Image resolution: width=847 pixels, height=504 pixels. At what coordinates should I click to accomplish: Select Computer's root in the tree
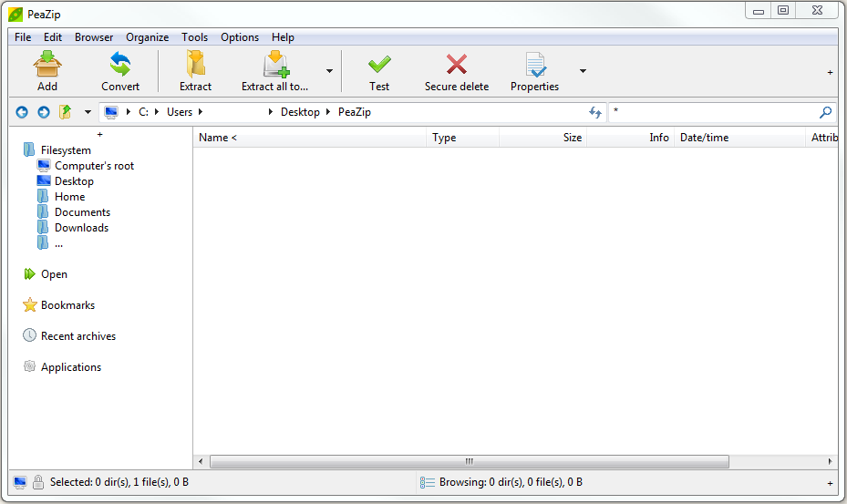tap(95, 166)
